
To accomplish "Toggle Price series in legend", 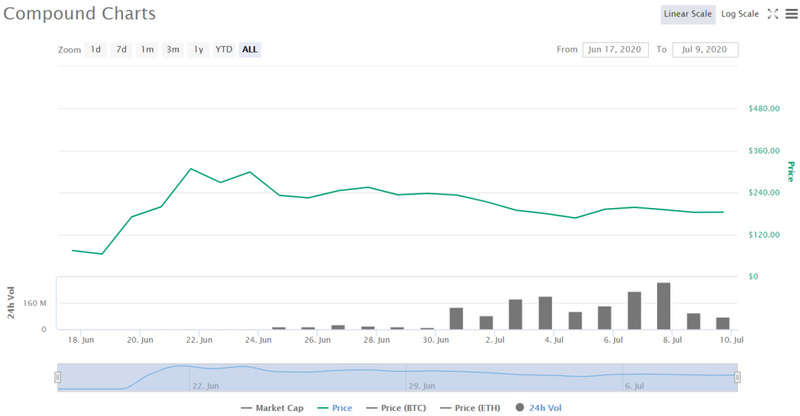I will click(x=335, y=408).
